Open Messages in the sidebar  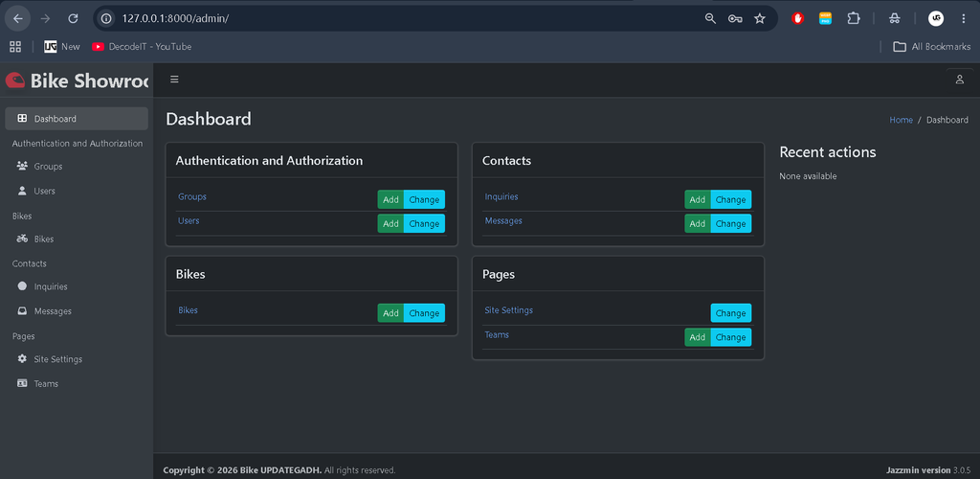click(77, 310)
